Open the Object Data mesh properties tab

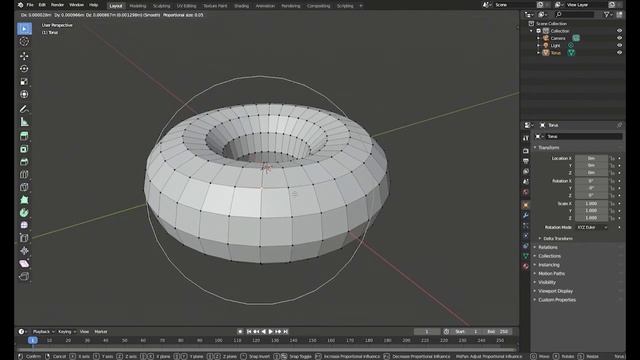point(526,256)
